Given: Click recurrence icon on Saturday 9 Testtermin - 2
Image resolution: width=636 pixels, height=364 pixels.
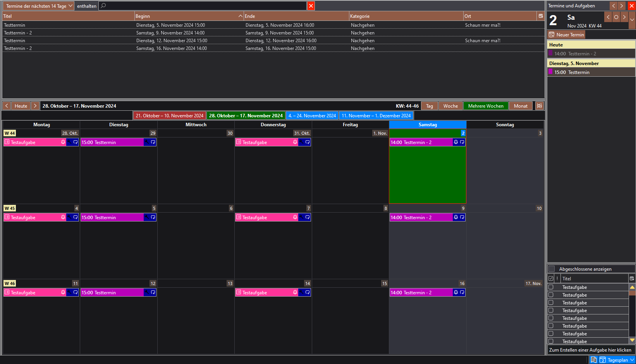Looking at the screenshot, I should coord(462,217).
